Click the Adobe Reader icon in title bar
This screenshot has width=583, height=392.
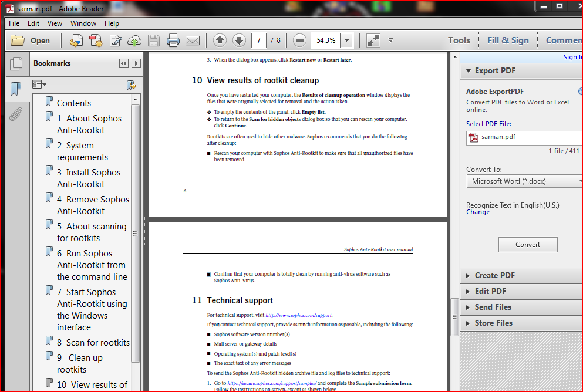click(9, 8)
